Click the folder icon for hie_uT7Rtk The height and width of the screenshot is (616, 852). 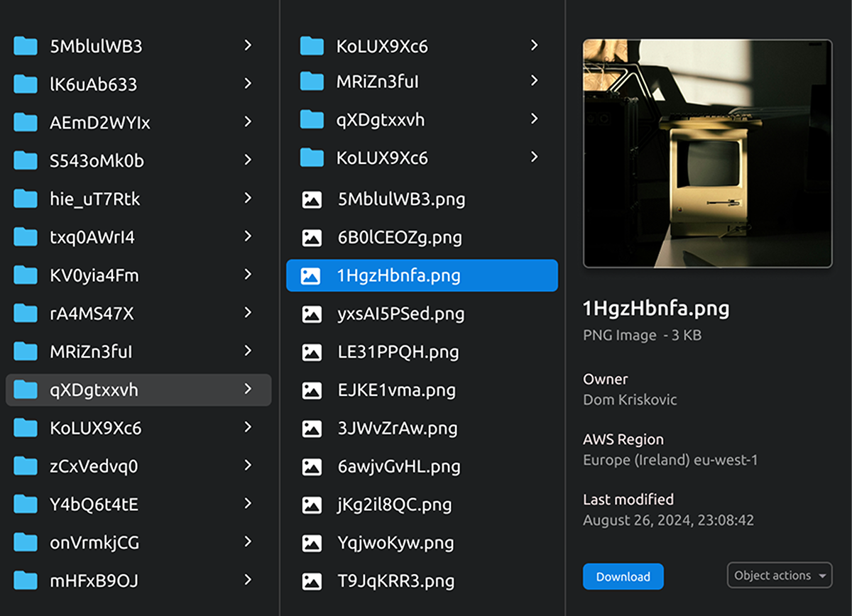[26, 199]
